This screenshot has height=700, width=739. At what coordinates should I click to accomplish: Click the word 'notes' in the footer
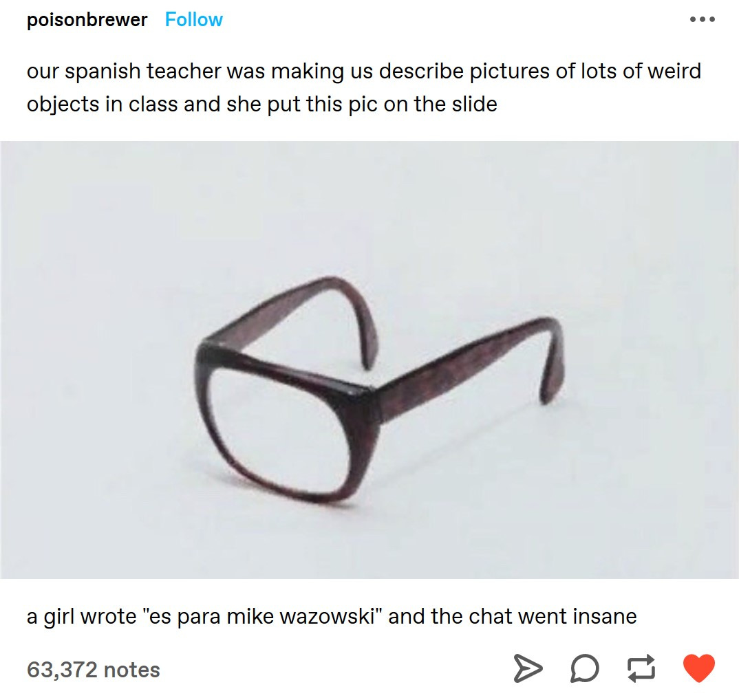coord(132,670)
